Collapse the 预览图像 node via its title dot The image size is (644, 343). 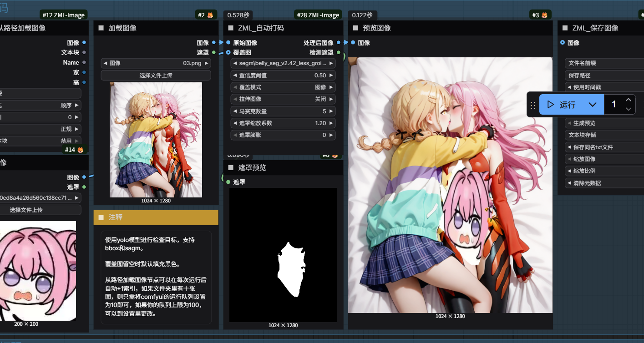356,28
